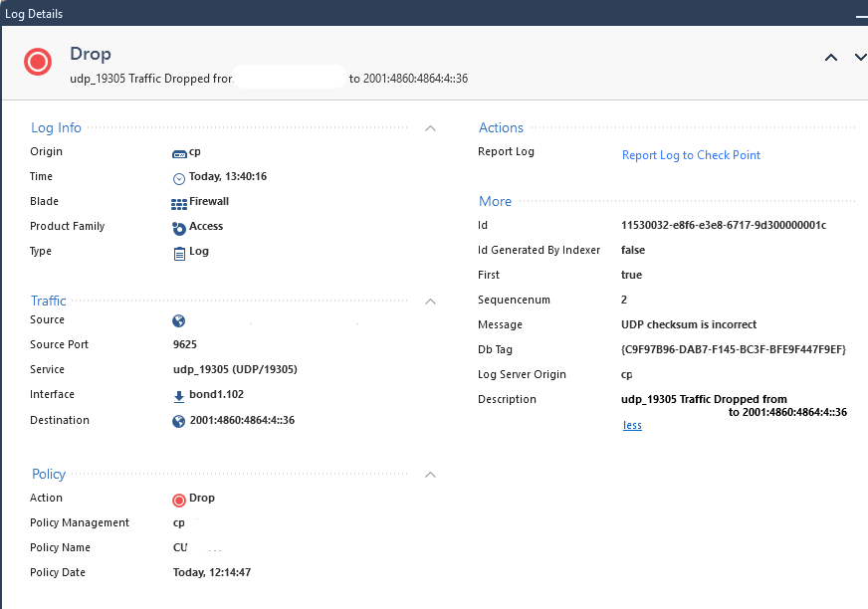The height and width of the screenshot is (609, 868).
Task: Click the globe icon beside Destination address
Action: [179, 421]
